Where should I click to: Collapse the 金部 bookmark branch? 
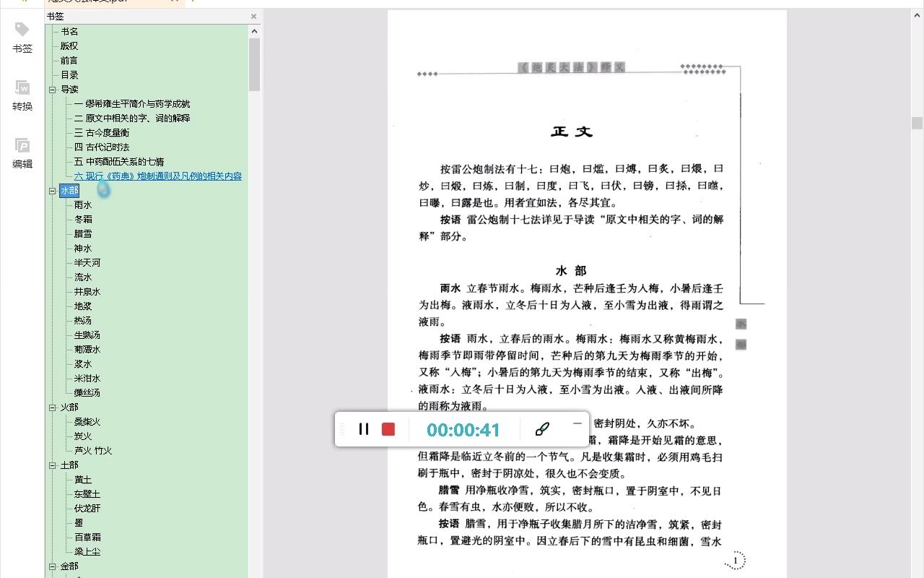tap(52, 566)
